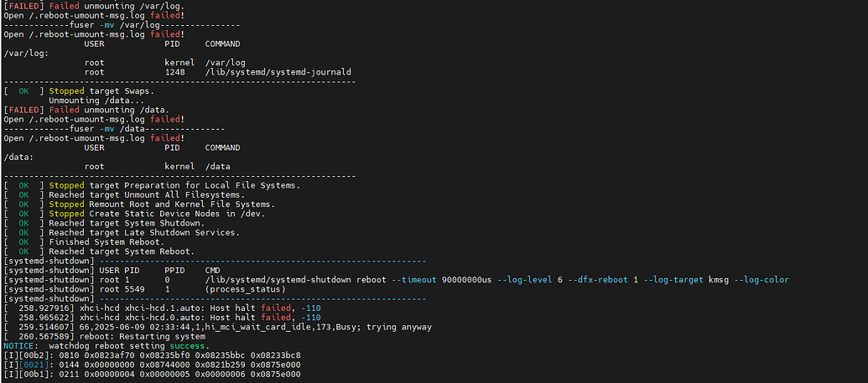868x383 pixels.
Task: Click 'Stopped Create Static Device Nodes' line
Action: coord(156,214)
